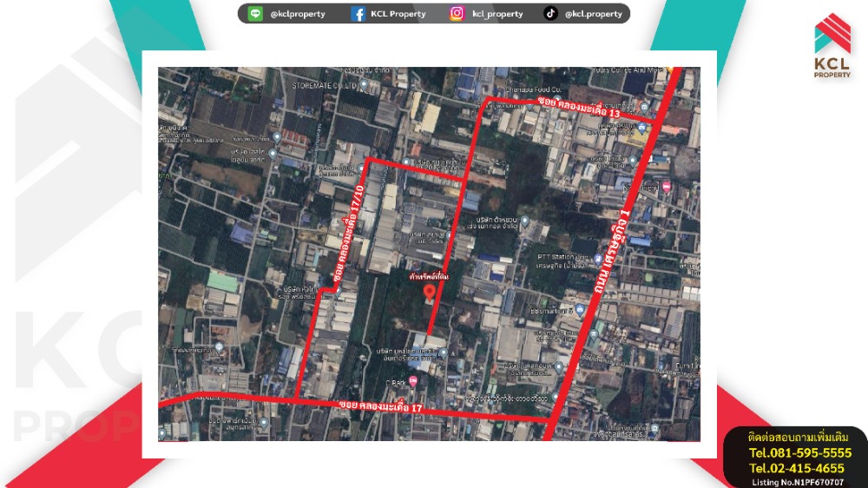Select the Listing No.N1PF670707 text
The image size is (868, 488).
797,481
